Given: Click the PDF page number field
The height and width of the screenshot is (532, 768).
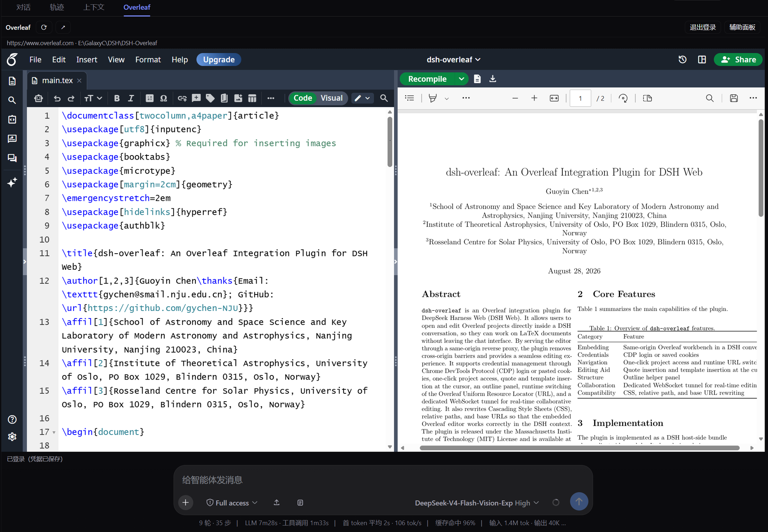Looking at the screenshot, I should click(x=580, y=98).
